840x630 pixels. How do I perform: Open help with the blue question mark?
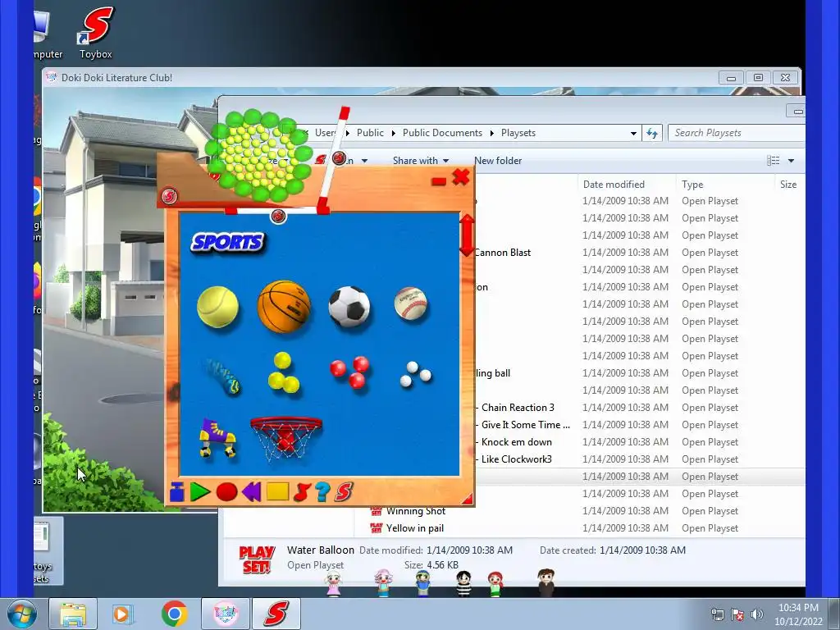(x=322, y=491)
